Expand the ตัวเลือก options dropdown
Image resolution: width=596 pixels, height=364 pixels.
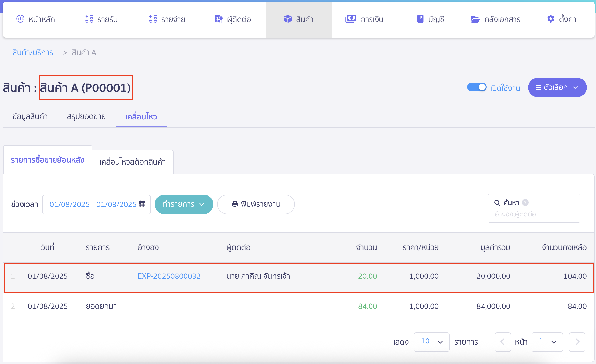[557, 87]
